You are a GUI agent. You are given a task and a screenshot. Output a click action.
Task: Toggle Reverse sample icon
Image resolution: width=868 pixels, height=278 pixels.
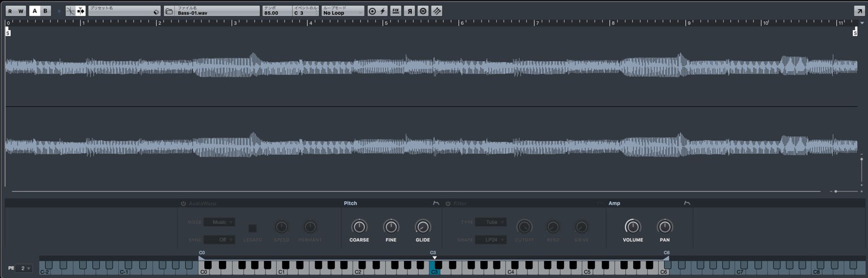point(409,11)
